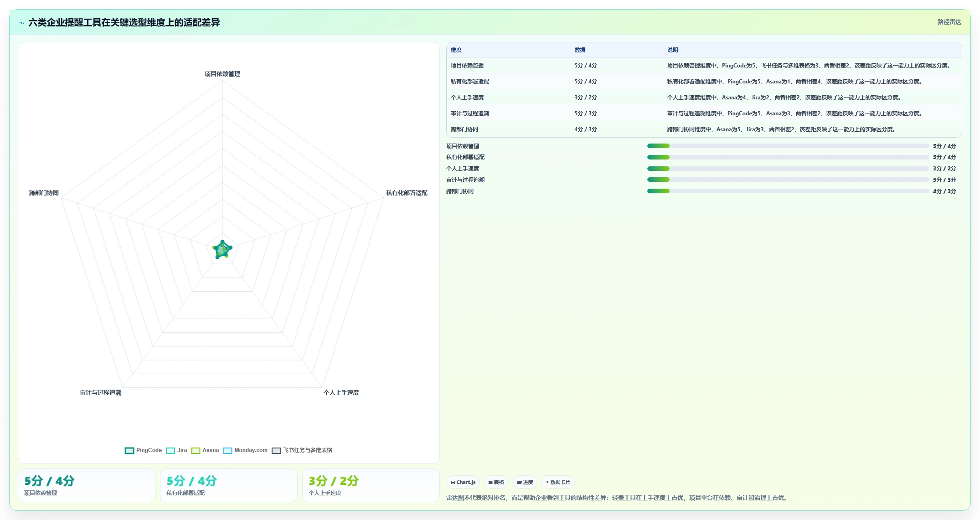Click the 审计与过程追溯 radar axis label

101,392
